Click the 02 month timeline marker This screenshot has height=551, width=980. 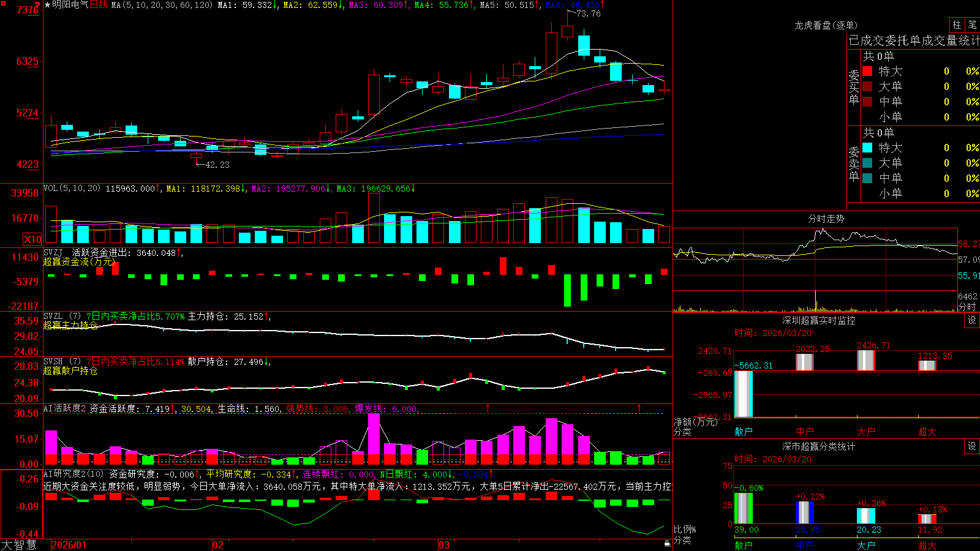click(x=217, y=545)
